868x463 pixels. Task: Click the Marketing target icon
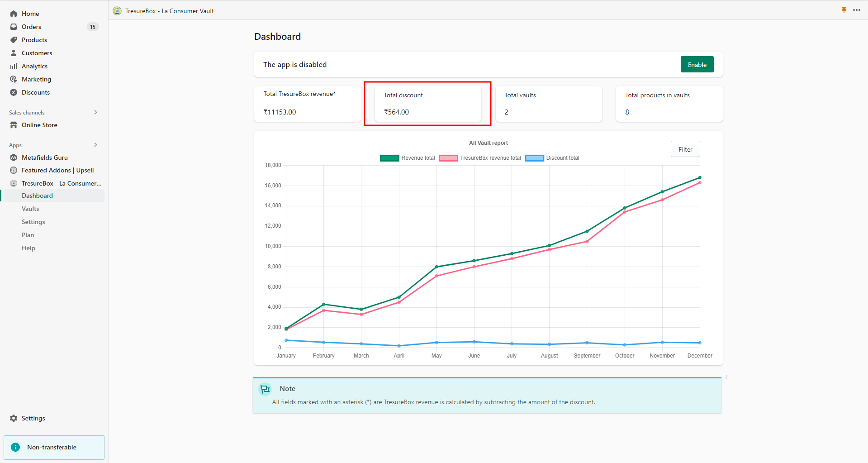pos(14,79)
